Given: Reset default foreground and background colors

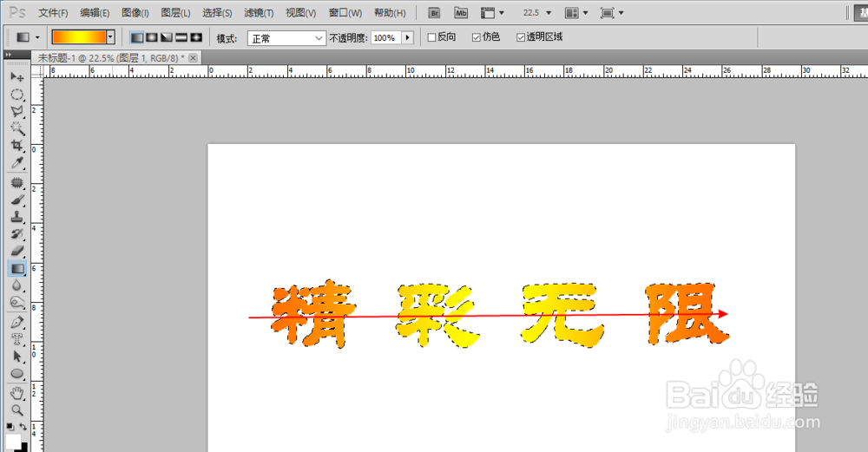Looking at the screenshot, I should (10, 427).
